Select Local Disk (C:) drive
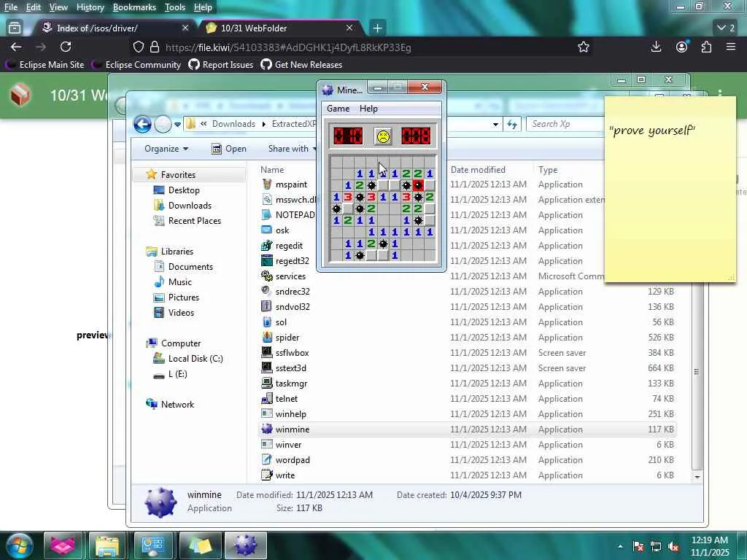This screenshot has width=747, height=560. tap(195, 359)
